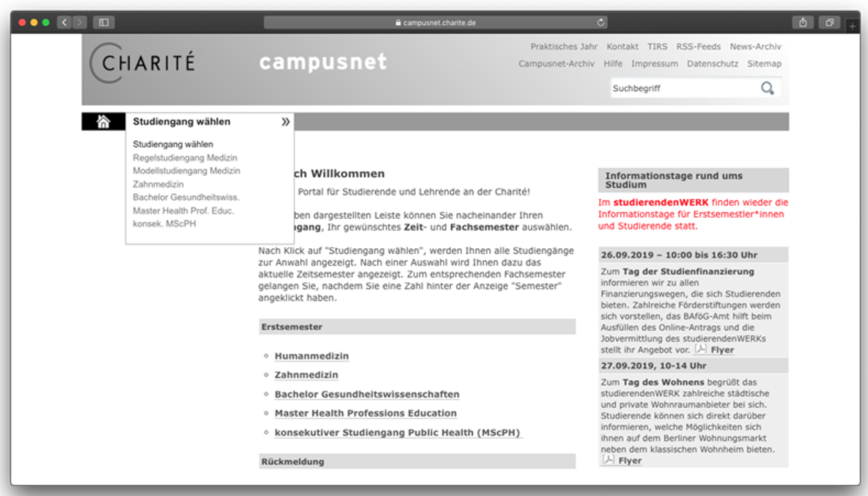Click the Safari address bar

point(435,23)
